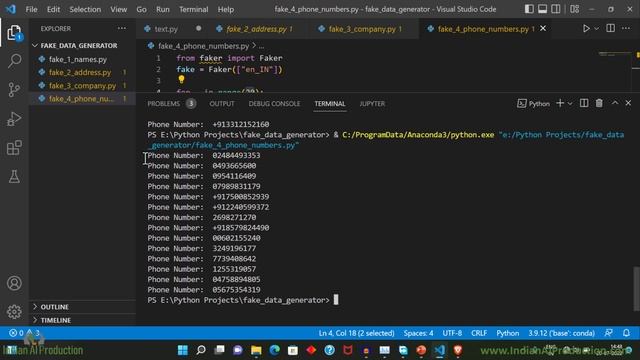Change indentation via Spaces: 4
The height and width of the screenshot is (360, 640).
coord(418,333)
